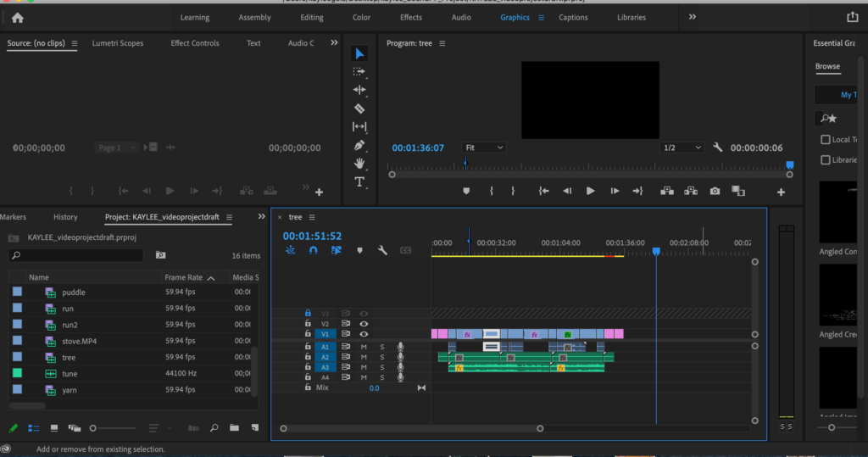Mute audio track A1
The image size is (868, 457).
tap(364, 347)
